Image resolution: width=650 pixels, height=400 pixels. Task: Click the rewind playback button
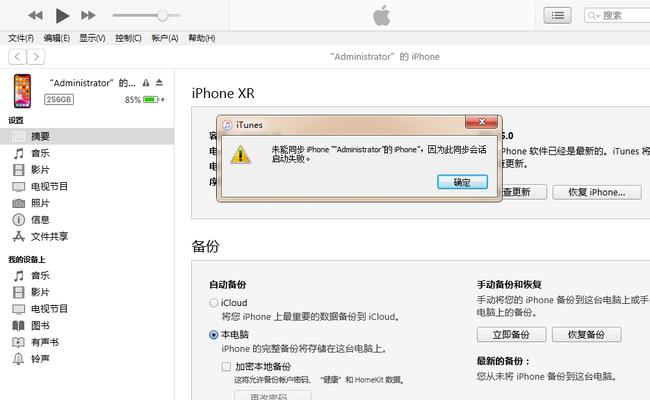[x=36, y=16]
